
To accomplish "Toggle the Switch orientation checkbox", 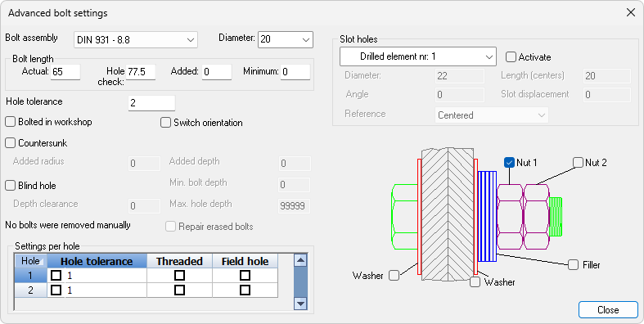I will [x=165, y=123].
